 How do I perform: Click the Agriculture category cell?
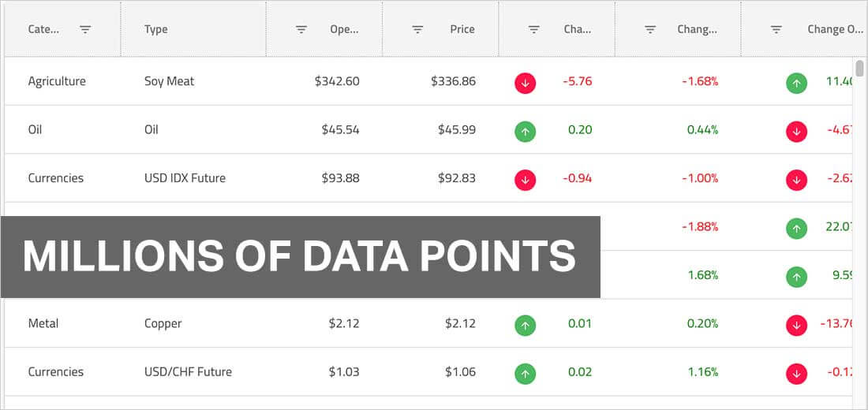[x=57, y=81]
